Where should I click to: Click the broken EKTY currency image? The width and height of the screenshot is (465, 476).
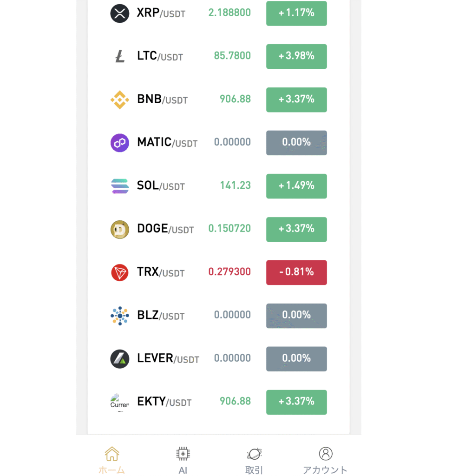[119, 402]
